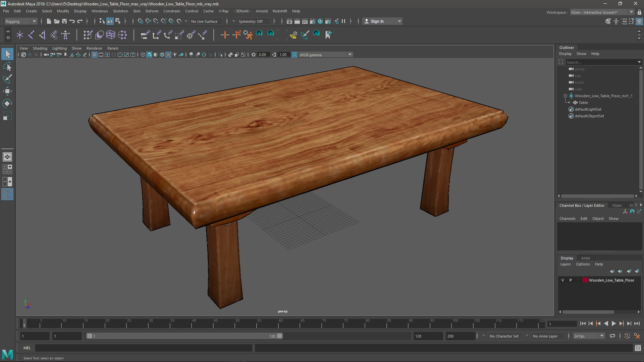Select the Move tool in the toolbox

tap(7, 91)
